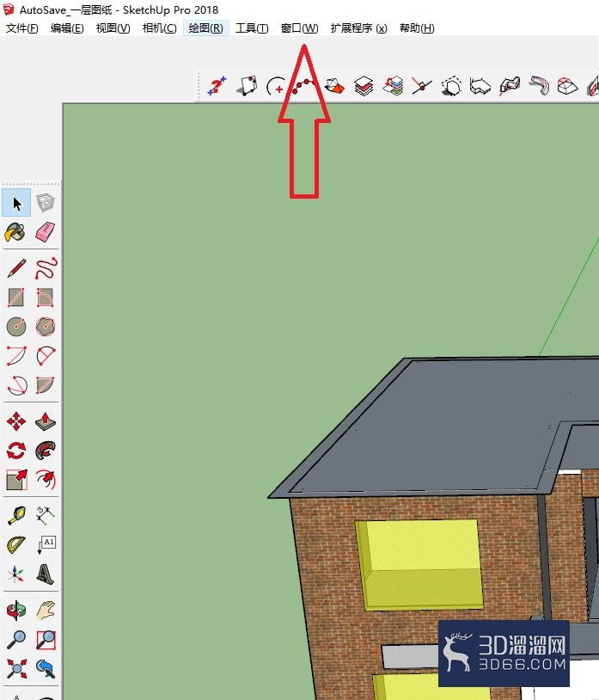Open the 视图(V) menu
The height and width of the screenshot is (700, 599).
[x=113, y=28]
